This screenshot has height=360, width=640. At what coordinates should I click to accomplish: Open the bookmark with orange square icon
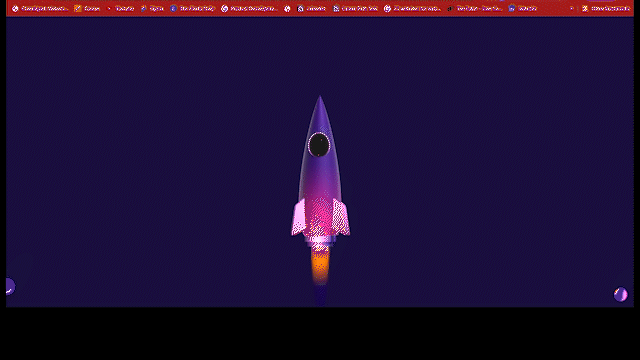coord(87,9)
